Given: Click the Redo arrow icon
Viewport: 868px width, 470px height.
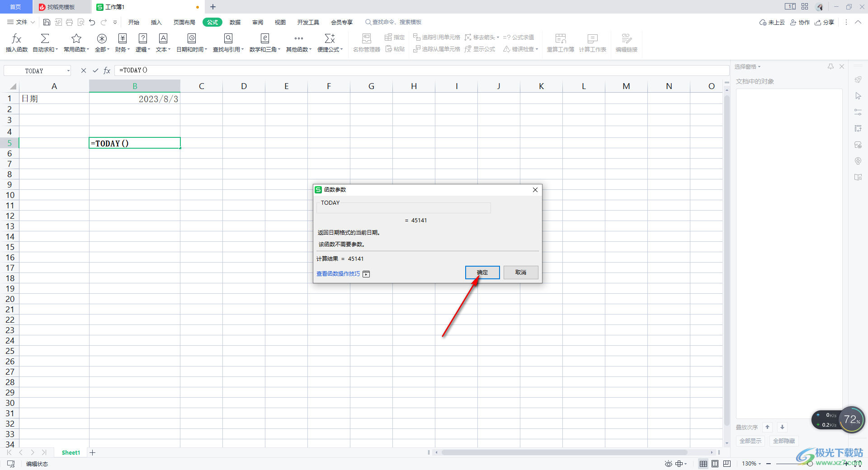Looking at the screenshot, I should [104, 22].
